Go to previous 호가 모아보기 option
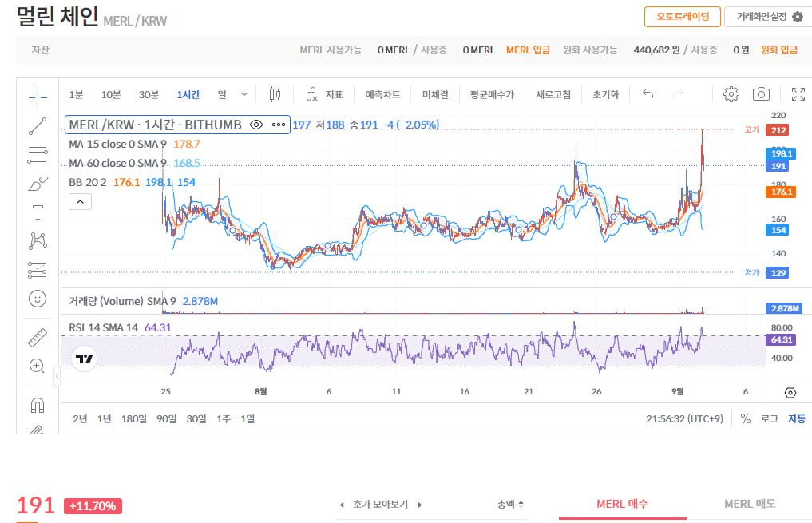Screen dimensions: 812x523 pyautogui.click(x=342, y=505)
